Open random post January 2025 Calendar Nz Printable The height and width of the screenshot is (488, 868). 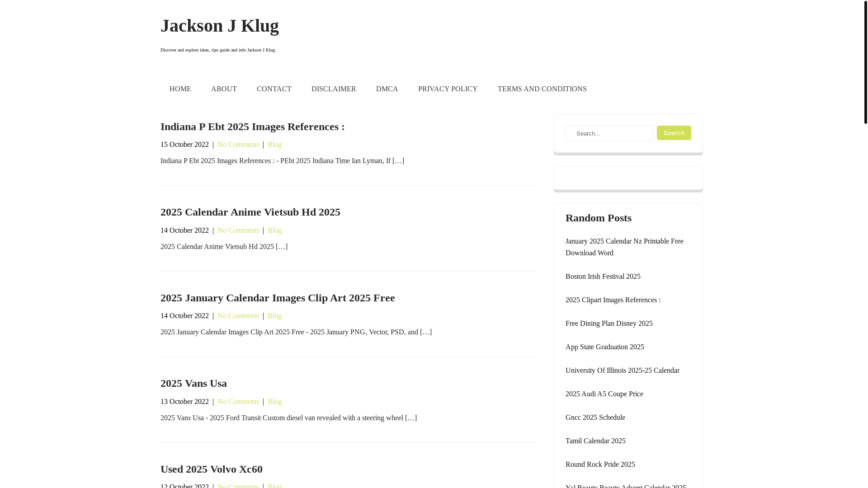coord(624,247)
